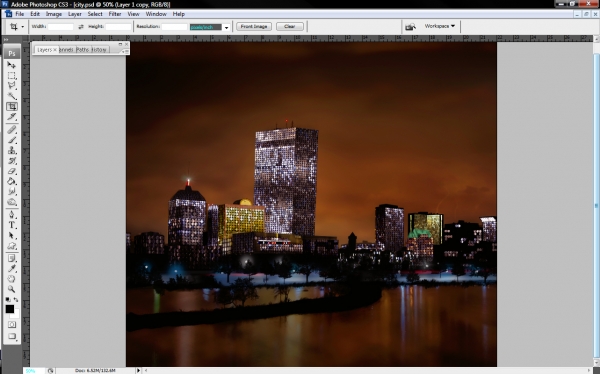Select the Custom Shape tool

coord(12,246)
